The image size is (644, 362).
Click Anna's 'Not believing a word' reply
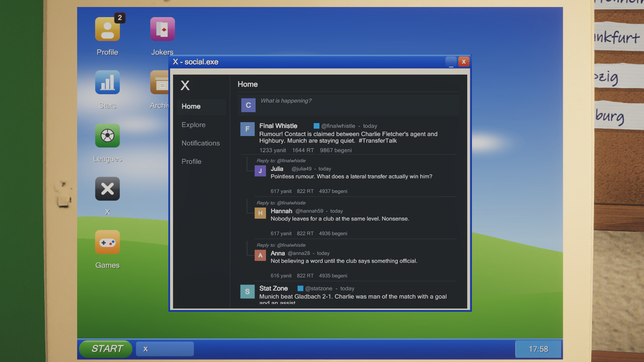point(344,261)
